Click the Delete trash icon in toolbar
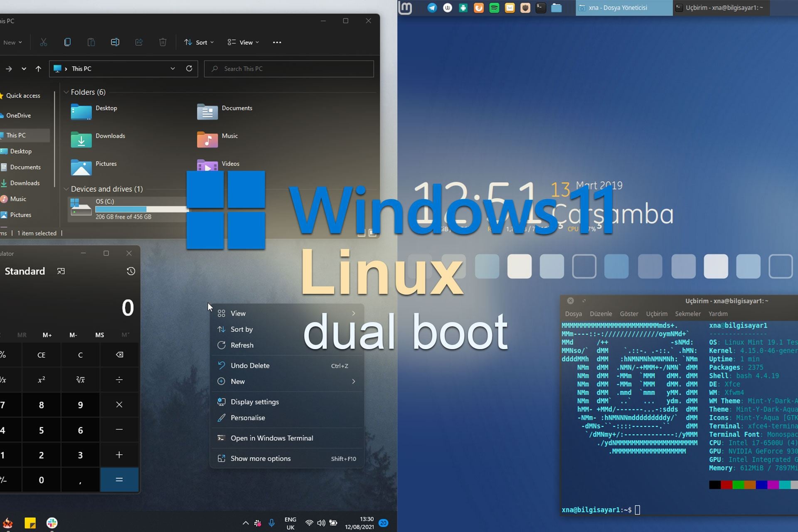The height and width of the screenshot is (532, 798). 163,42
